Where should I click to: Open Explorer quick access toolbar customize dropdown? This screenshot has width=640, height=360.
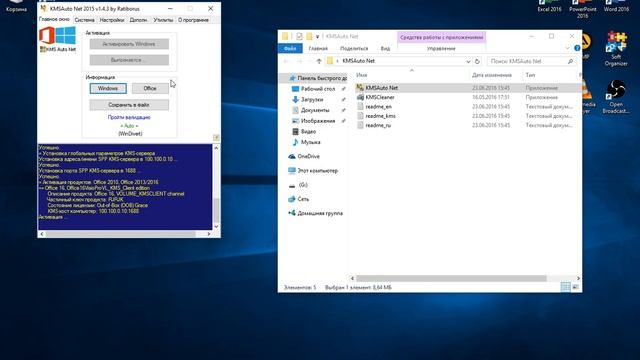pyautogui.click(x=318, y=37)
